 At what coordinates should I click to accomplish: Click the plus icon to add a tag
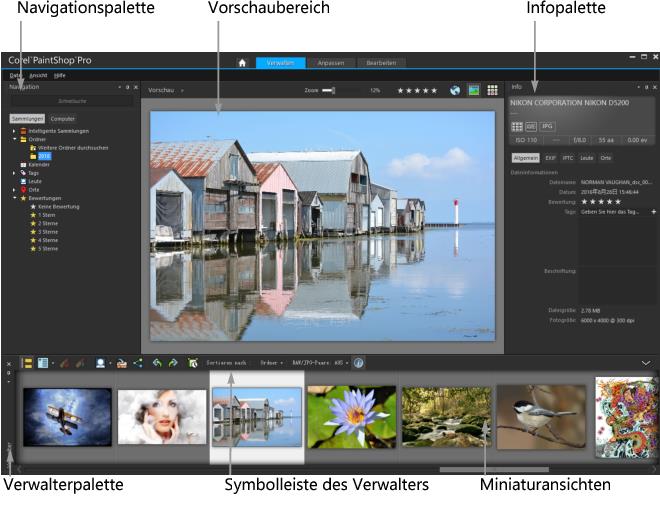(x=654, y=212)
